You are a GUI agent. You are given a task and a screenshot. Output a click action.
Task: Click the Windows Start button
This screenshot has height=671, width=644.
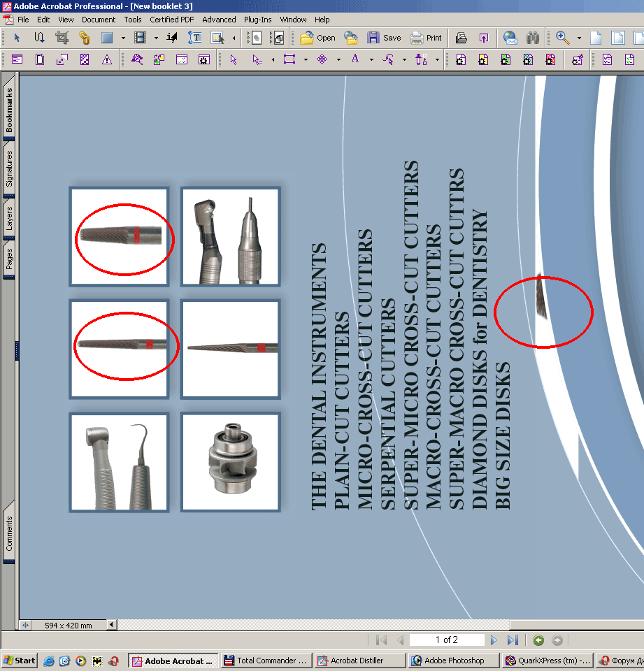point(20,661)
